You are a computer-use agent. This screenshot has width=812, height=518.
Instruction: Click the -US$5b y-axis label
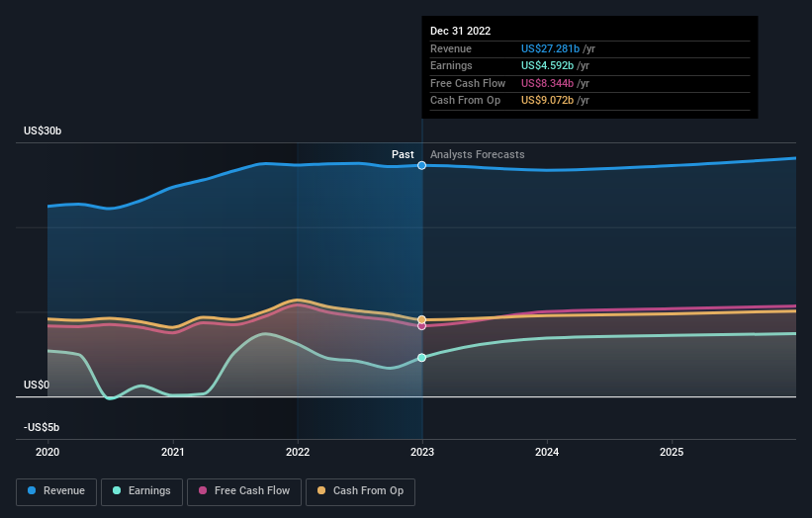coord(42,427)
